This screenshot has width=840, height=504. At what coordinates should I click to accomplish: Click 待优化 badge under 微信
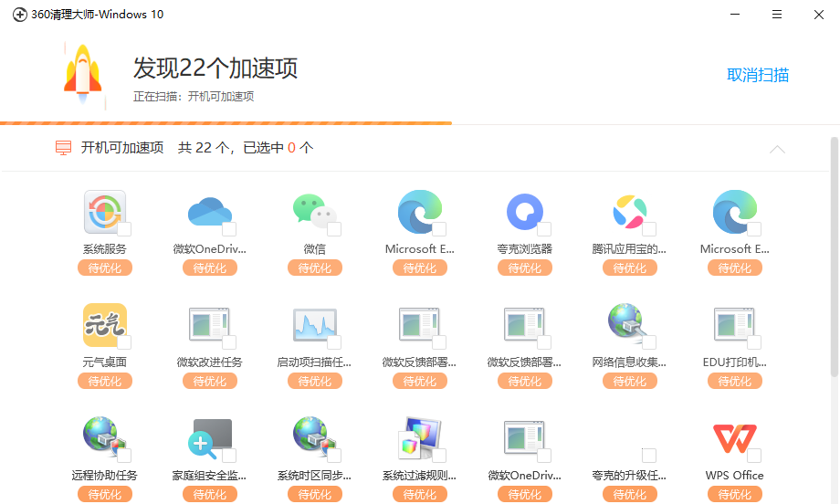coord(314,268)
